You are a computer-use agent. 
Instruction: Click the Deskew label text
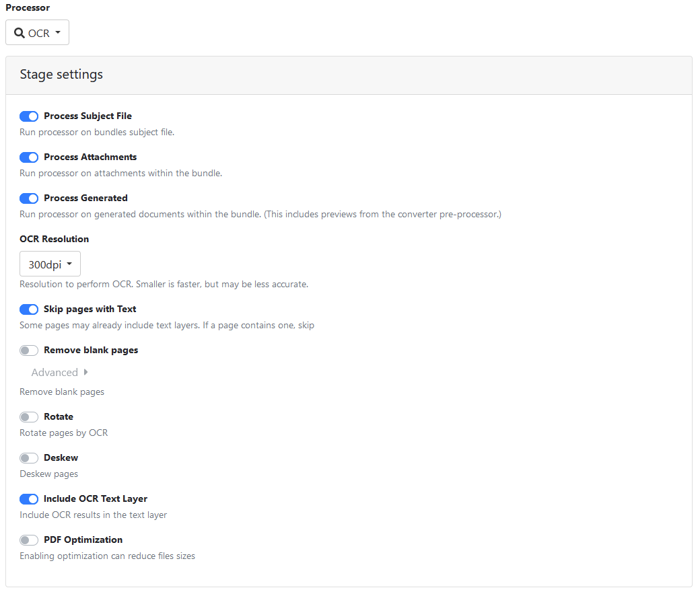[61, 458]
